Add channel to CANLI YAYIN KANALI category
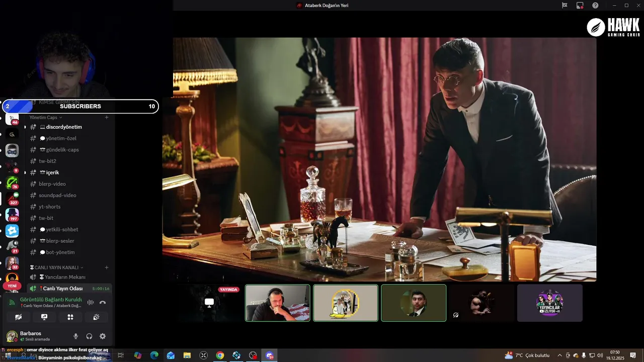Screen dimensions: 644x362 tap(107, 267)
